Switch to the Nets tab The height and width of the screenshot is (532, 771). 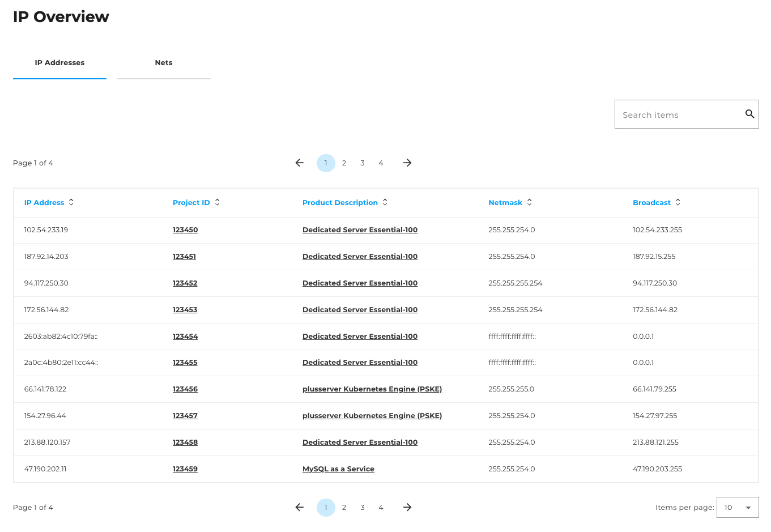[x=164, y=63]
